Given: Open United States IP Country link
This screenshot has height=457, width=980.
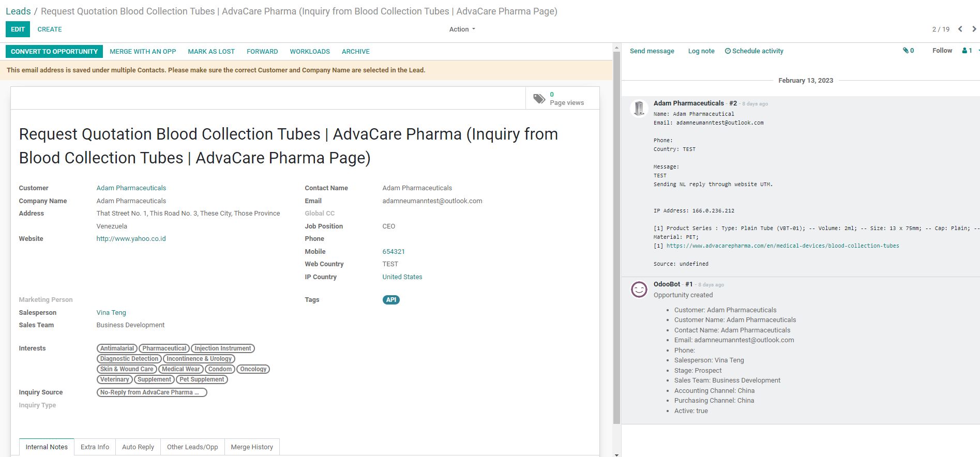Looking at the screenshot, I should click(x=402, y=277).
